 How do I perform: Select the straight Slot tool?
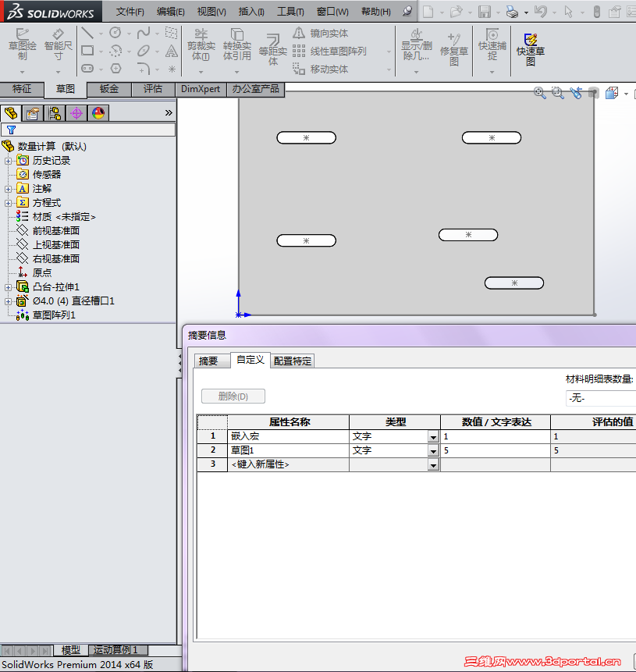click(87, 69)
